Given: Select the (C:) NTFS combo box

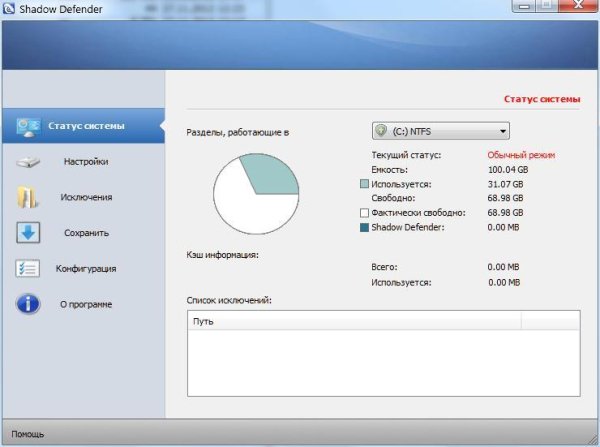Looking at the screenshot, I should pos(440,131).
